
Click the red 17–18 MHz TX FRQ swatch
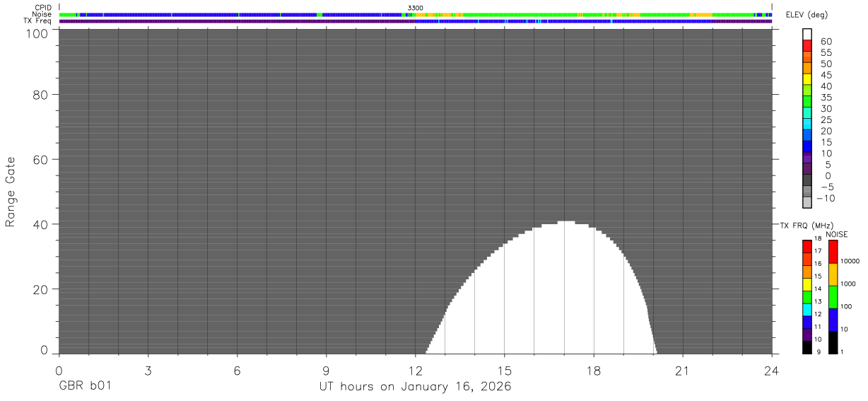pyautogui.click(x=807, y=245)
